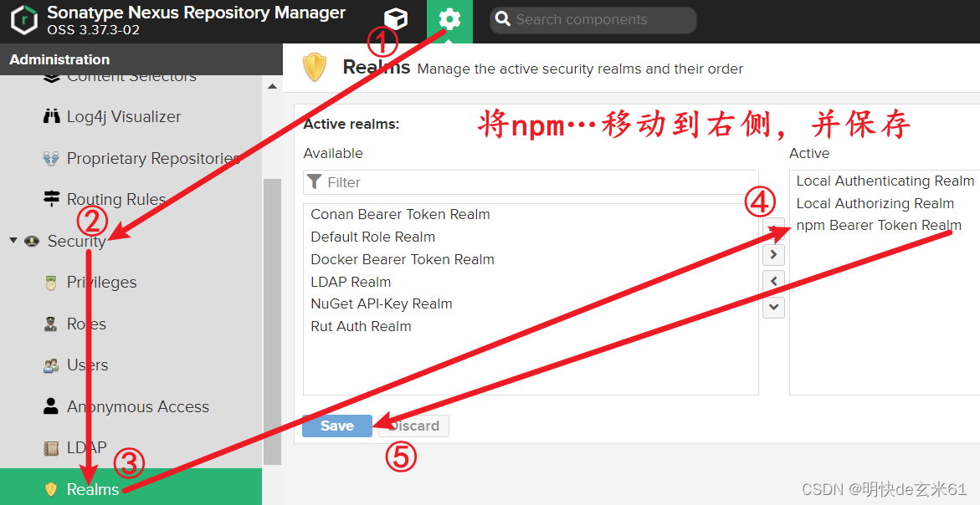Screen dimensions: 980x505
Task: Click the filter funnel icon
Action: (x=315, y=181)
